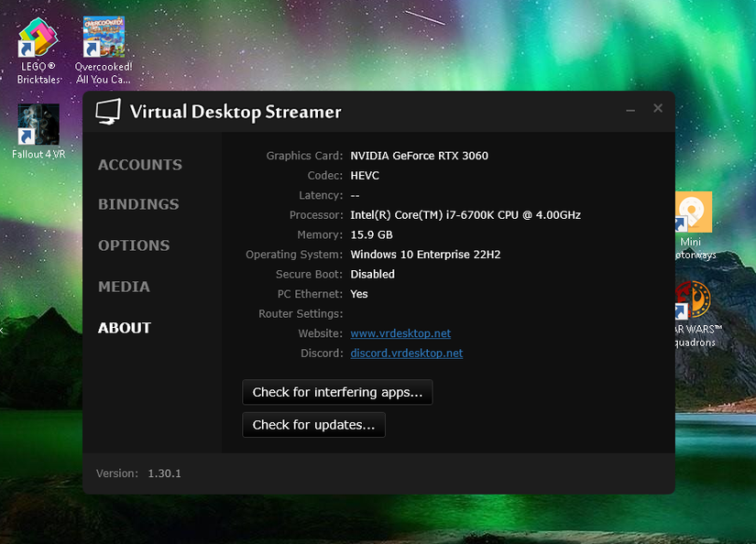Click the LEGO Bricktales colorful brick icon
This screenshot has width=756, height=544.
tap(37, 35)
